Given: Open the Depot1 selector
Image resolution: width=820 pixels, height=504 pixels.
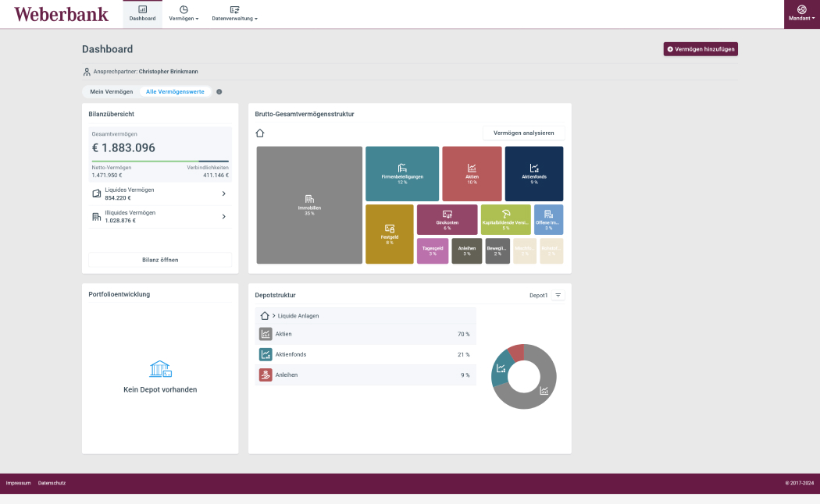Looking at the screenshot, I should pyautogui.click(x=539, y=295).
